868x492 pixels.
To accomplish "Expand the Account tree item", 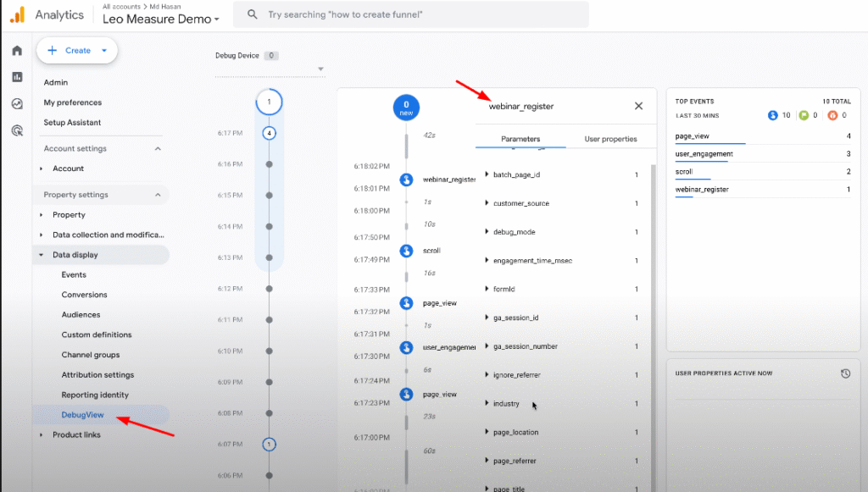I will click(x=42, y=169).
